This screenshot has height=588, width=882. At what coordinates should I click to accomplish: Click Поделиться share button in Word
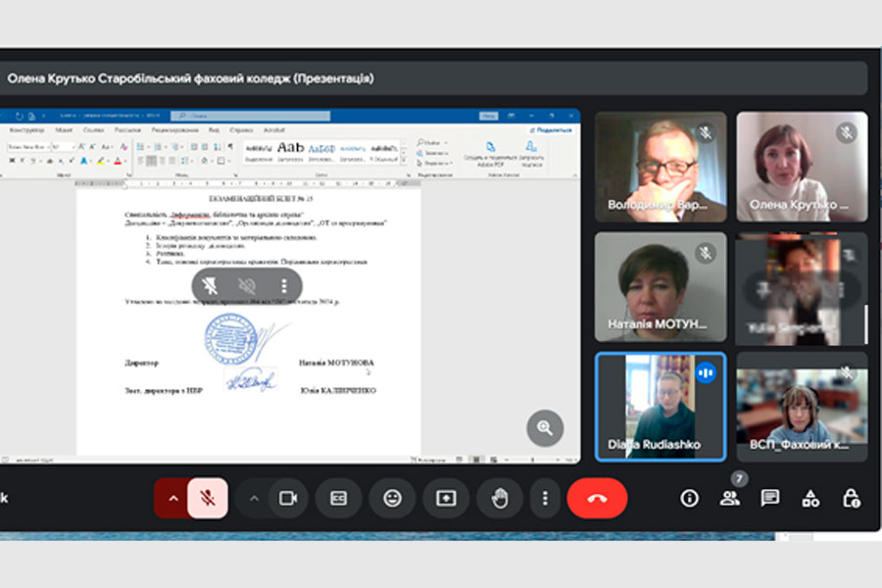click(551, 130)
